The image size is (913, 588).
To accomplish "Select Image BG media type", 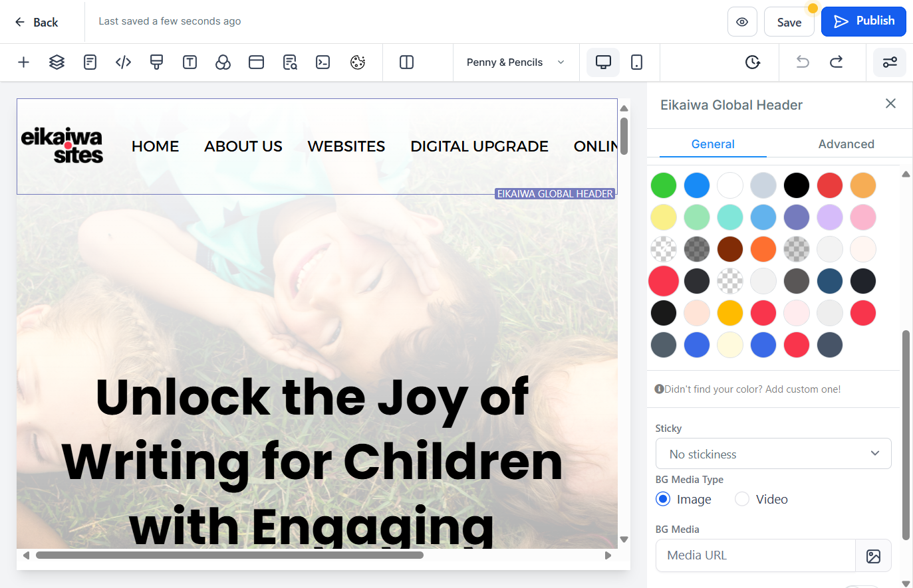I will tap(663, 499).
